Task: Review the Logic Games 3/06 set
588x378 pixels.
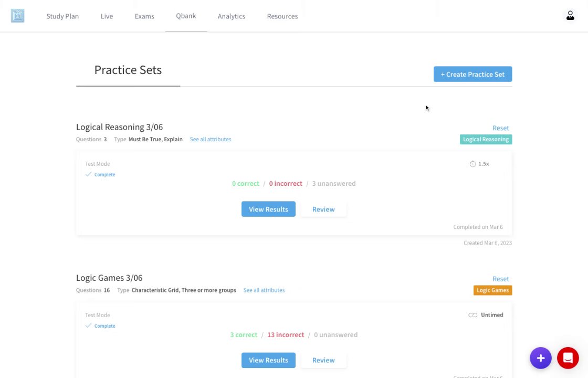Action: point(323,360)
